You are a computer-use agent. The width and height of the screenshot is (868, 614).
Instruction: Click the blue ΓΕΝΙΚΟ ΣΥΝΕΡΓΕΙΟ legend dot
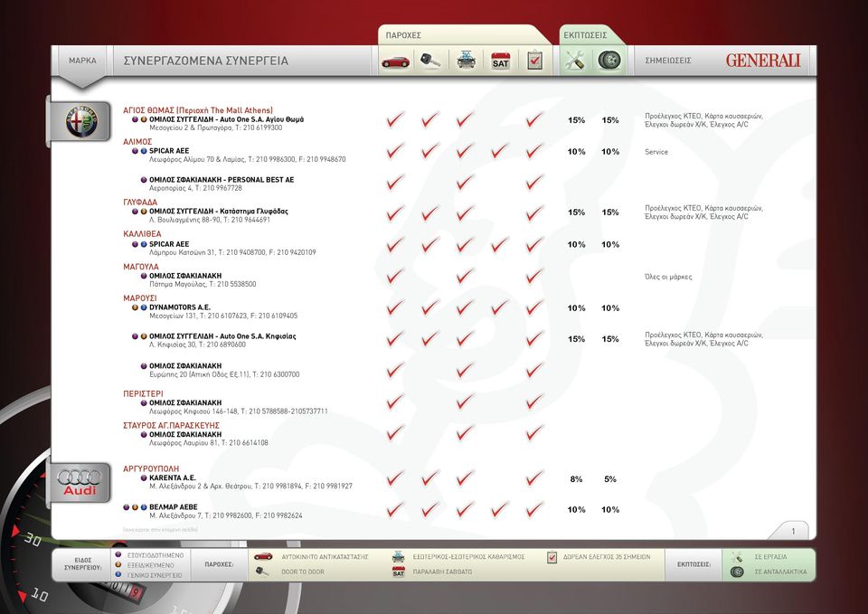coord(118,575)
